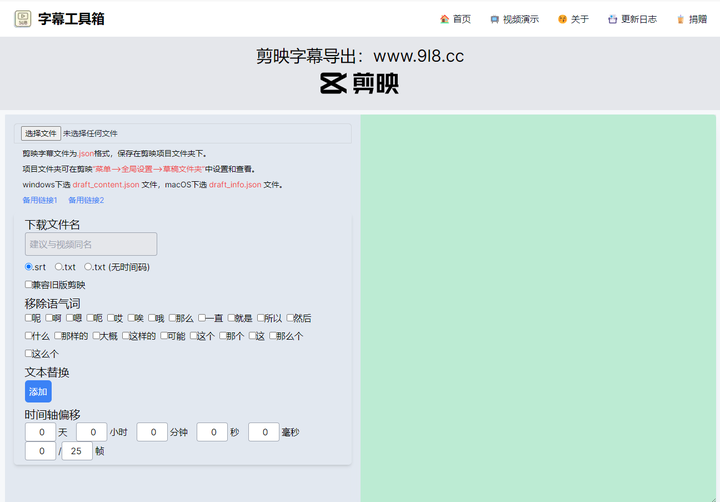Select the plain .txt format radio button
720x502 pixels.
pos(58,266)
